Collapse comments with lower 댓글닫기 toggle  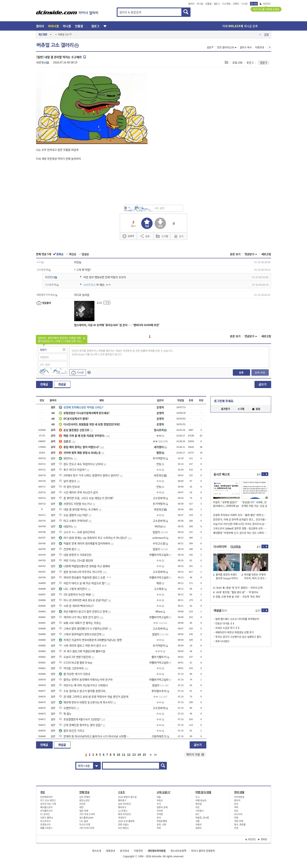(251, 336)
